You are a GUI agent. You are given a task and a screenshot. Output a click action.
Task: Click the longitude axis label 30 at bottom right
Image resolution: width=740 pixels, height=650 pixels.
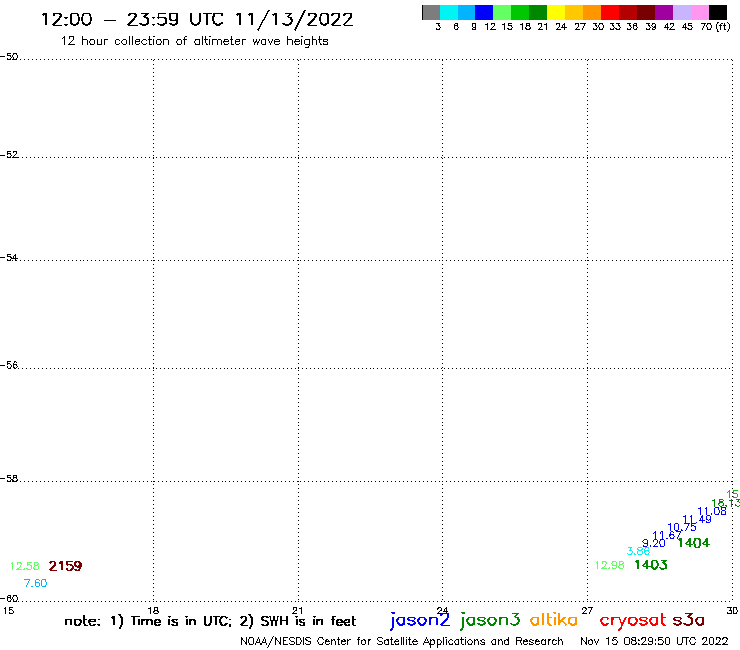point(732,611)
